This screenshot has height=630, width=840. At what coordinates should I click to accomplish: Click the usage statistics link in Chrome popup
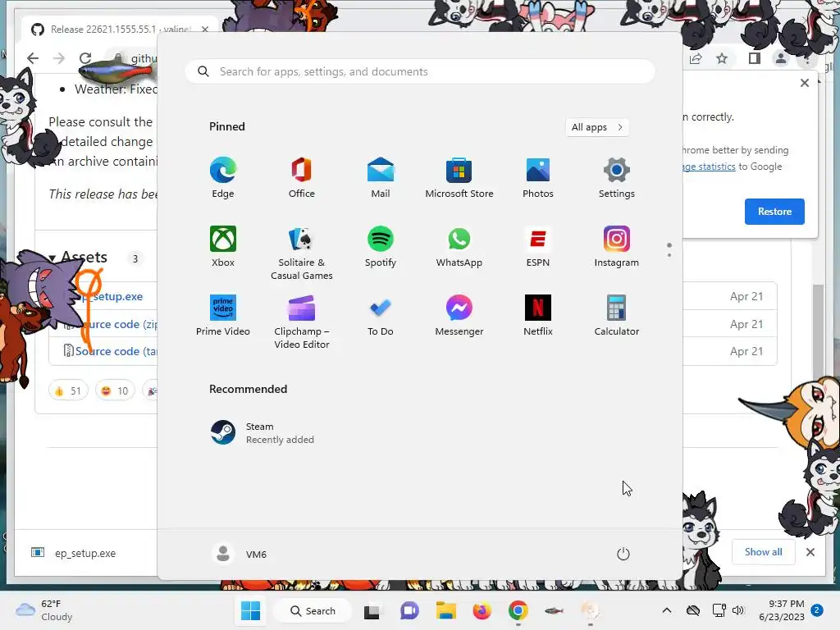coord(710,167)
